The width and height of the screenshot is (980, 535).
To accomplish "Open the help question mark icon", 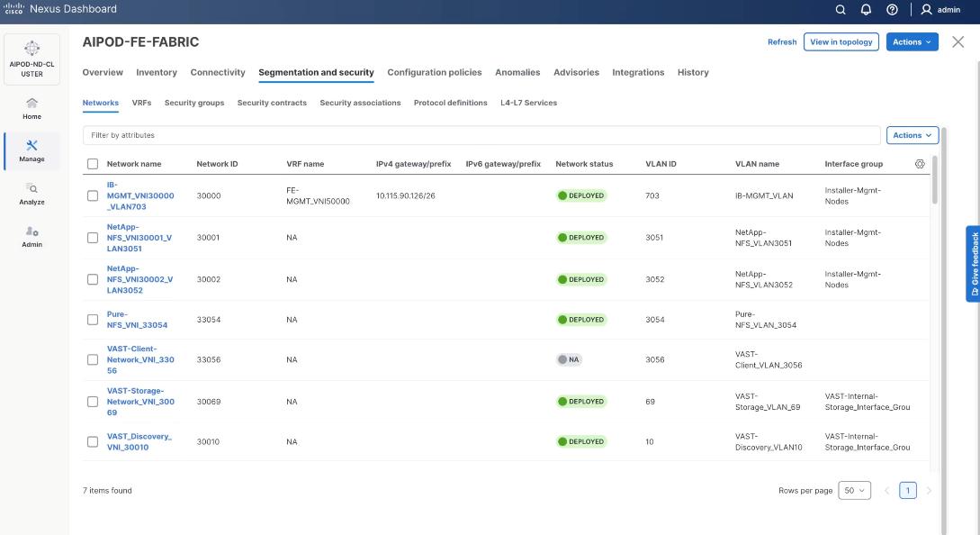I will (894, 10).
